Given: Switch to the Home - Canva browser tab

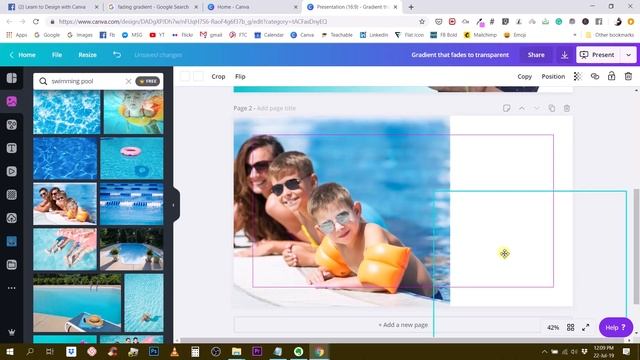Looking at the screenshot, I should (x=251, y=7).
